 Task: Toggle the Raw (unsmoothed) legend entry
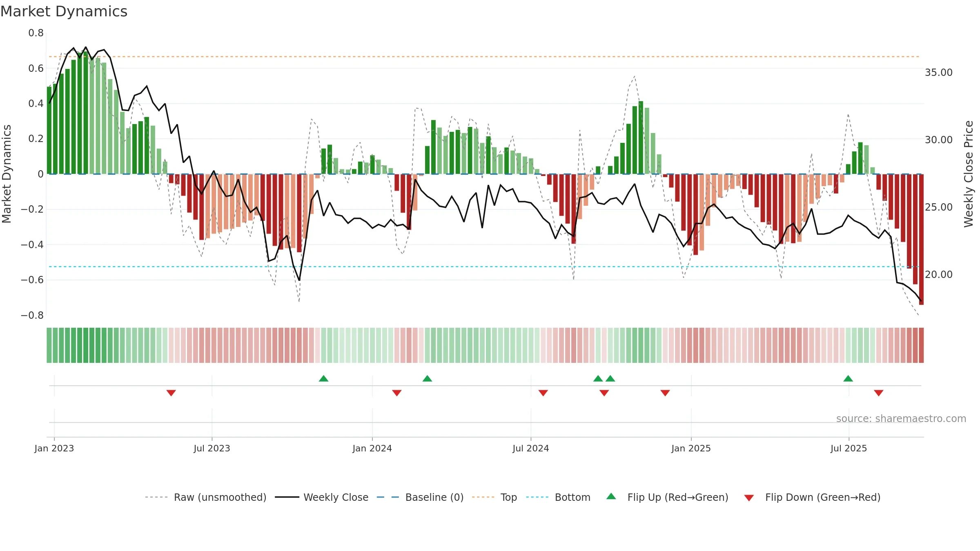(205, 497)
